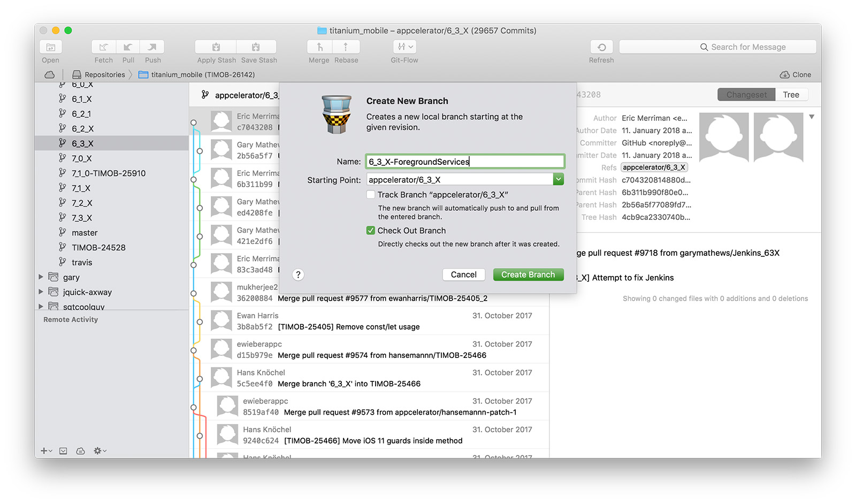
Task: Select commit d15b979e merge pull request #9574
Action: pos(369,349)
